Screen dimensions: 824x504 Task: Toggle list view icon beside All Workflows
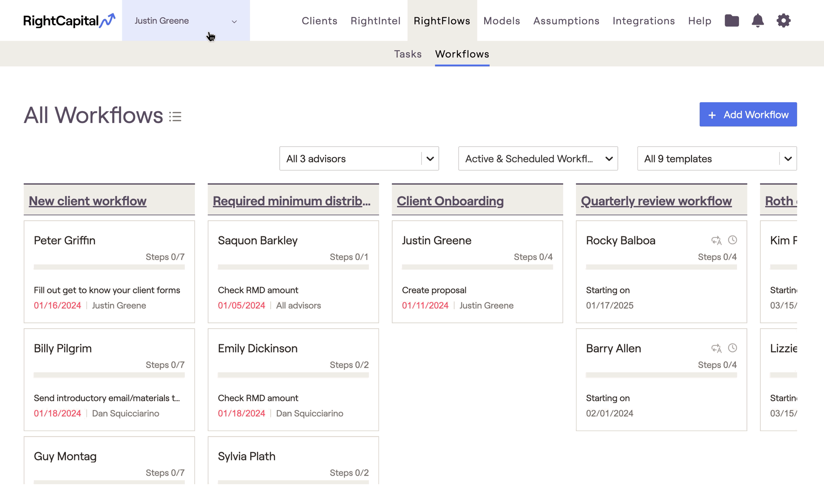[x=175, y=117]
